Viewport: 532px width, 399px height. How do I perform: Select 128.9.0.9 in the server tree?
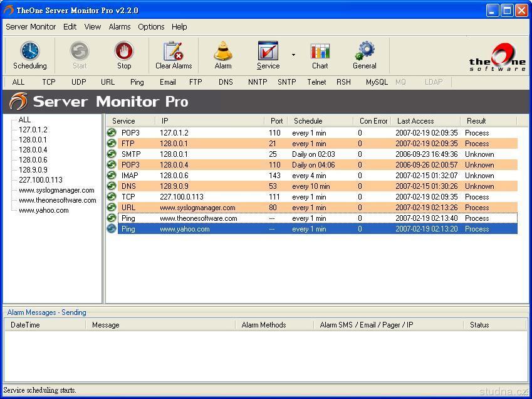point(33,170)
